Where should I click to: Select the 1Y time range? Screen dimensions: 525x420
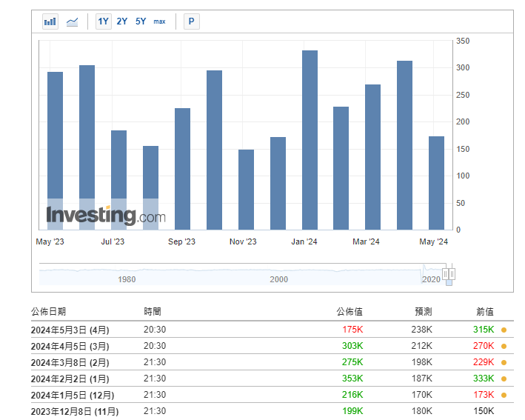click(x=103, y=21)
